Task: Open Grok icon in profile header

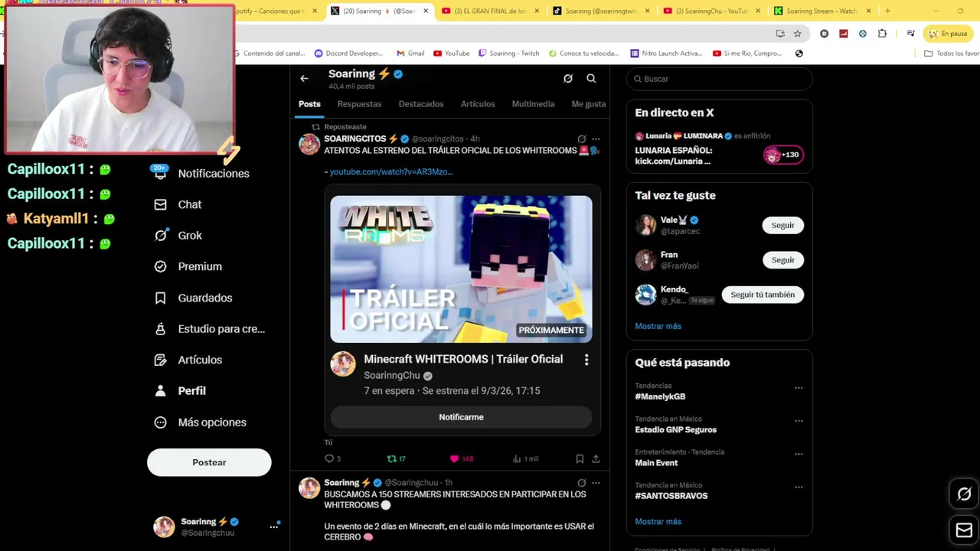Action: point(568,79)
